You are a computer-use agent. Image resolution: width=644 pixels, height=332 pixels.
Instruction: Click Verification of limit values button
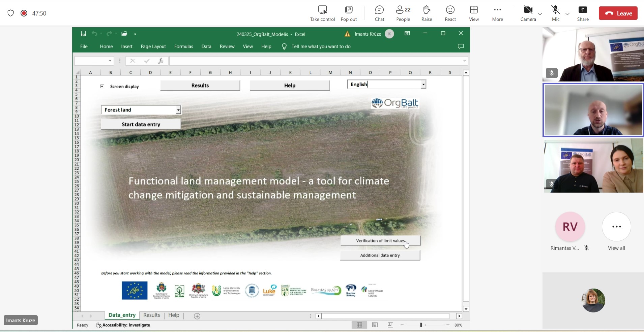pos(380,240)
